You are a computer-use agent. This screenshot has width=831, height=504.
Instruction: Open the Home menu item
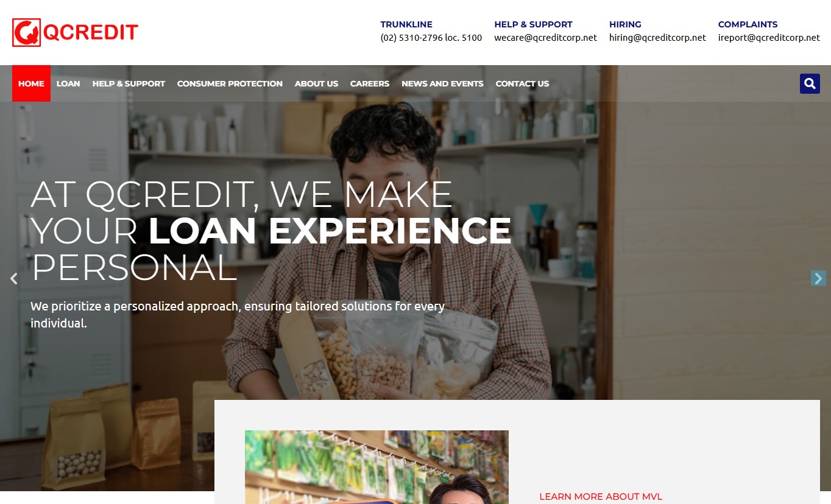[31, 83]
